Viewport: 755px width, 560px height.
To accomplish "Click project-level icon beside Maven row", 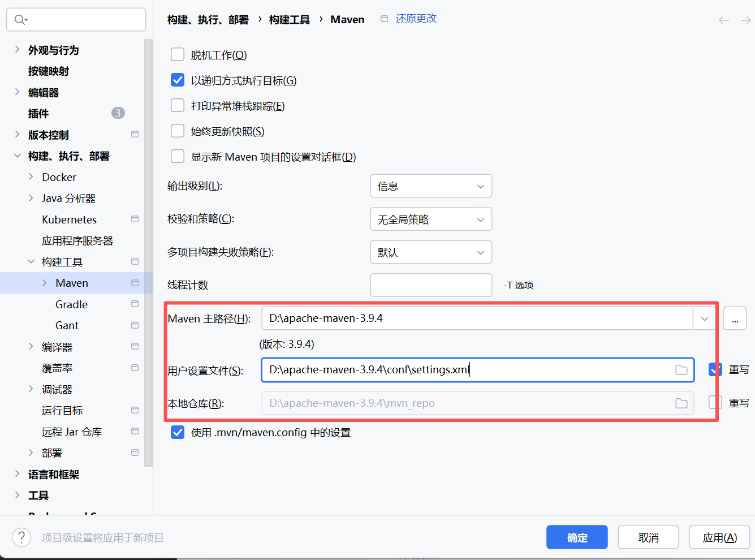I will tap(135, 283).
